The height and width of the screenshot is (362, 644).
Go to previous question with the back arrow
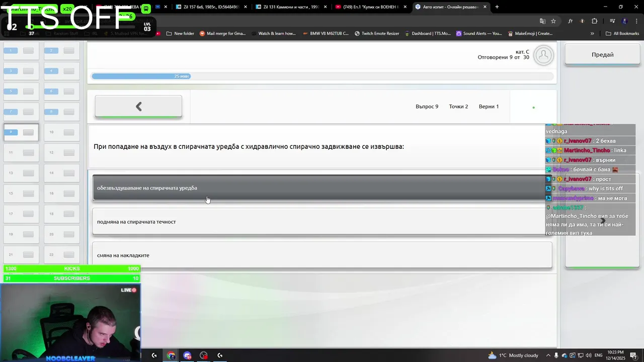(138, 107)
